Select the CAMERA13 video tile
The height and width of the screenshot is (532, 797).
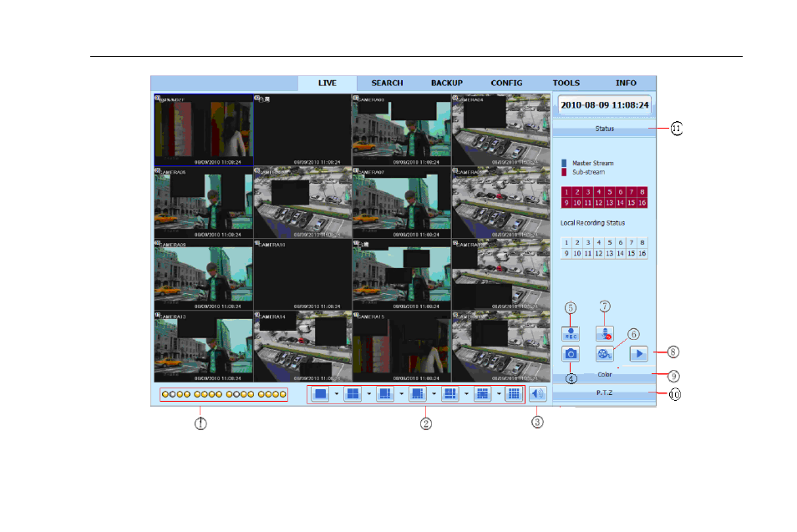pyautogui.click(x=203, y=347)
